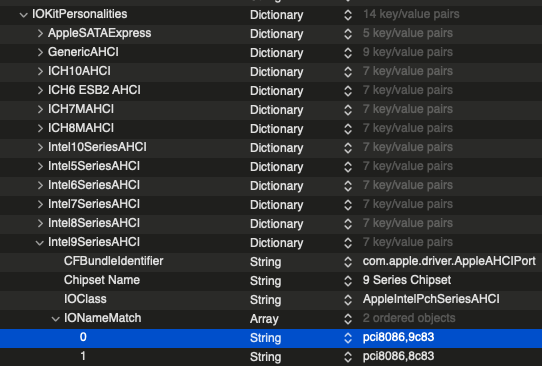Viewport: 542px width, 366px height.
Task: Open type stepper for Intel9SeriesAHCI row
Action: click(348, 243)
